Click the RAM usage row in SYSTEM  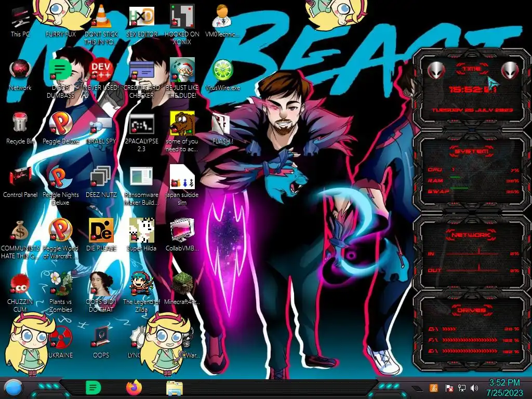point(473,180)
